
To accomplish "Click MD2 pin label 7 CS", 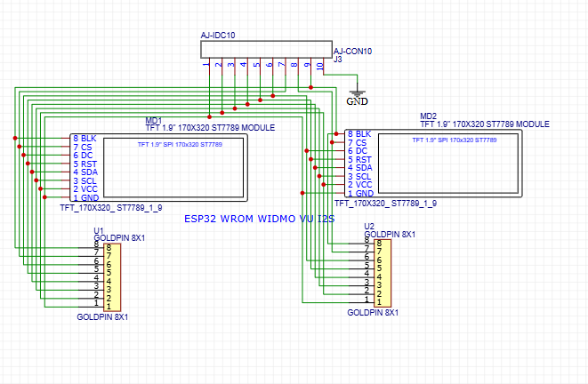I will (357, 143).
